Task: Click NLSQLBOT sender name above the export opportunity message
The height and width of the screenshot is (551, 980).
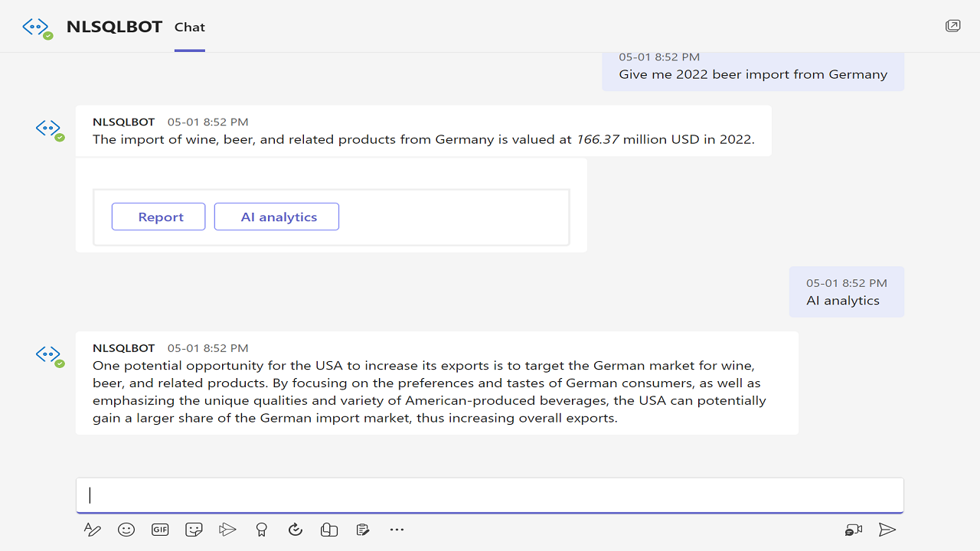Action: (x=123, y=348)
